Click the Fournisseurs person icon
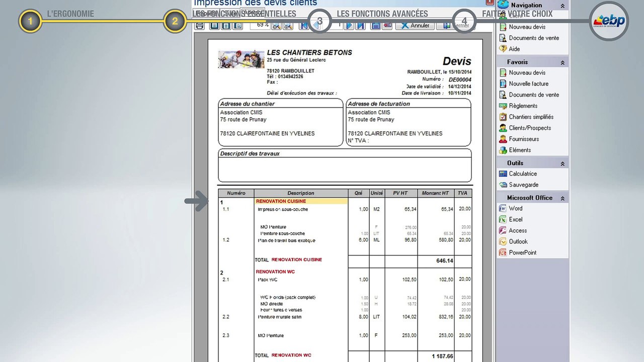644x362 pixels. (x=503, y=139)
